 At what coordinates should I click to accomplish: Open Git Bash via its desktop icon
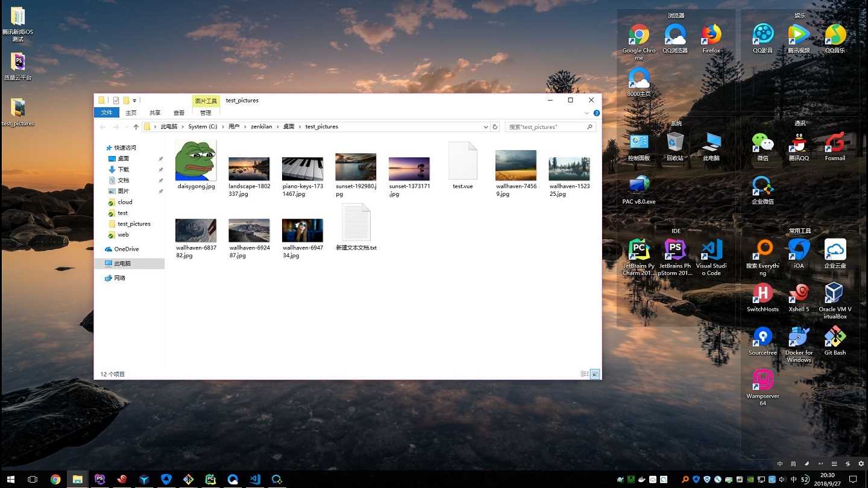(x=834, y=337)
